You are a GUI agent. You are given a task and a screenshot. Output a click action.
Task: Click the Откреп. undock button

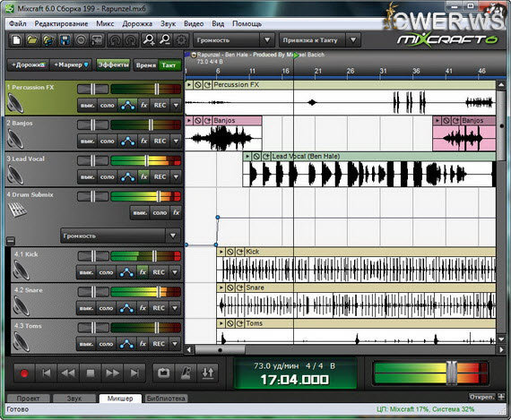coord(481,397)
